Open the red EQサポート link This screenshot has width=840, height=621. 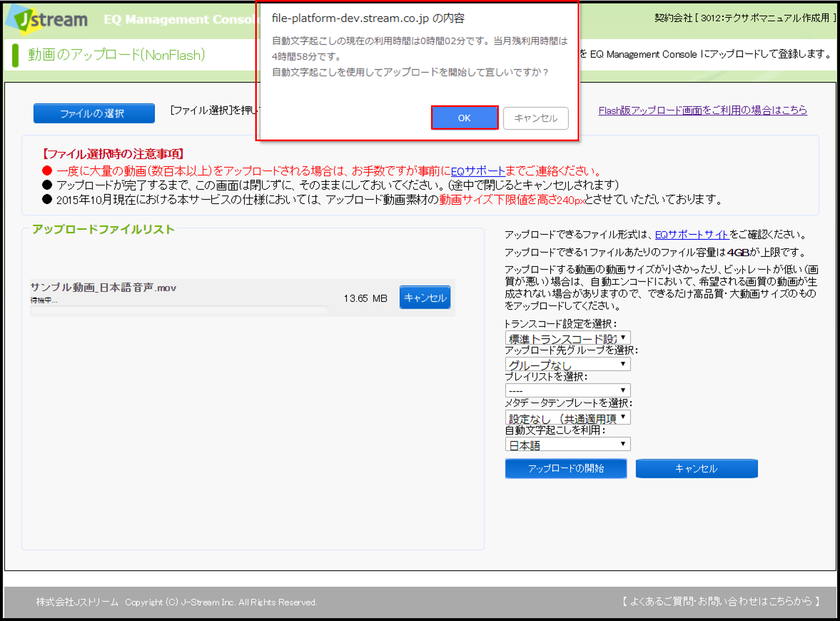[478, 171]
